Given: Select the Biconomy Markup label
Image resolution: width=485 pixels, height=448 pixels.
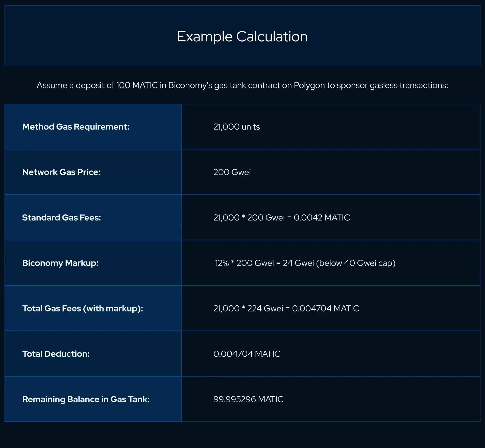Looking at the screenshot, I should 60,263.
